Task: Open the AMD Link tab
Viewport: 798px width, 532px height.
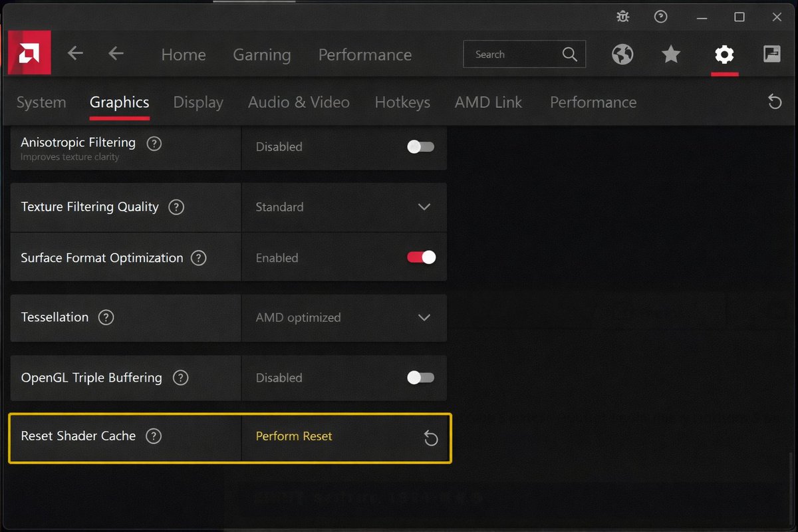Action: tap(489, 102)
